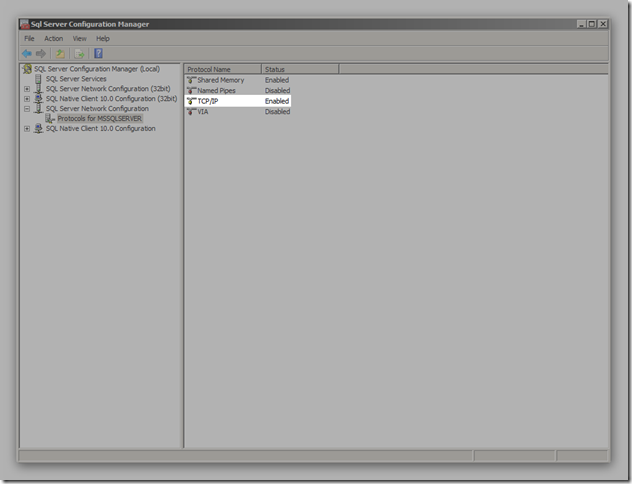Viewport: 632px width, 484px height.
Task: Click the Disabled status of Named Pipes
Action: click(277, 90)
